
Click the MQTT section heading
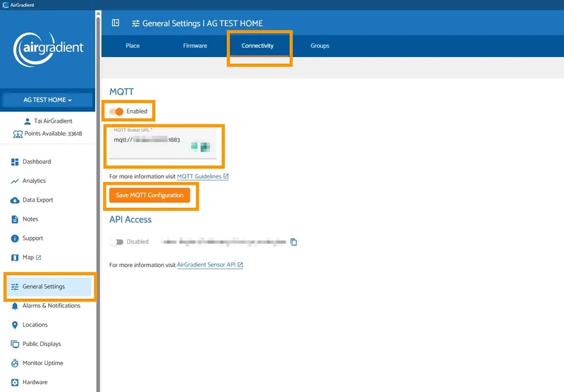[x=121, y=92]
